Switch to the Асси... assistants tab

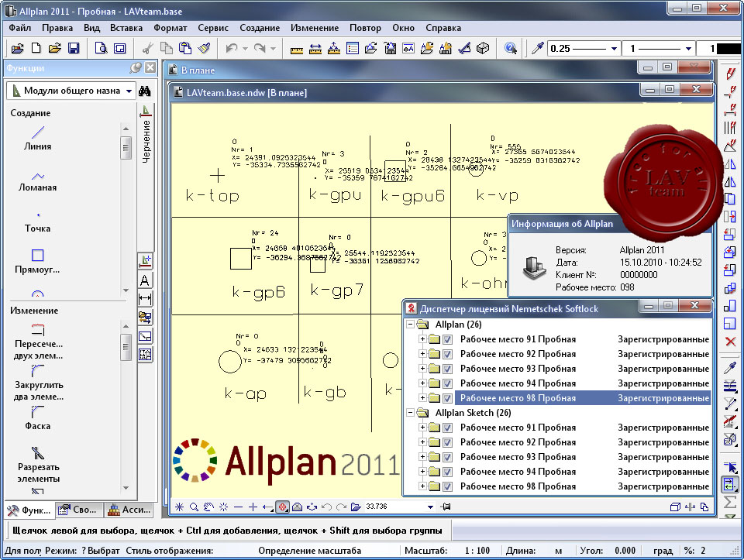click(129, 510)
